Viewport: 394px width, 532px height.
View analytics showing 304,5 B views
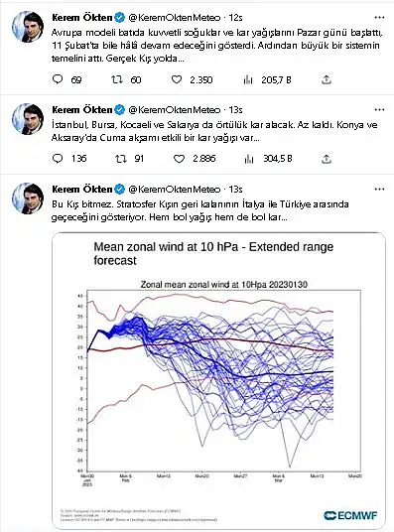(x=249, y=159)
